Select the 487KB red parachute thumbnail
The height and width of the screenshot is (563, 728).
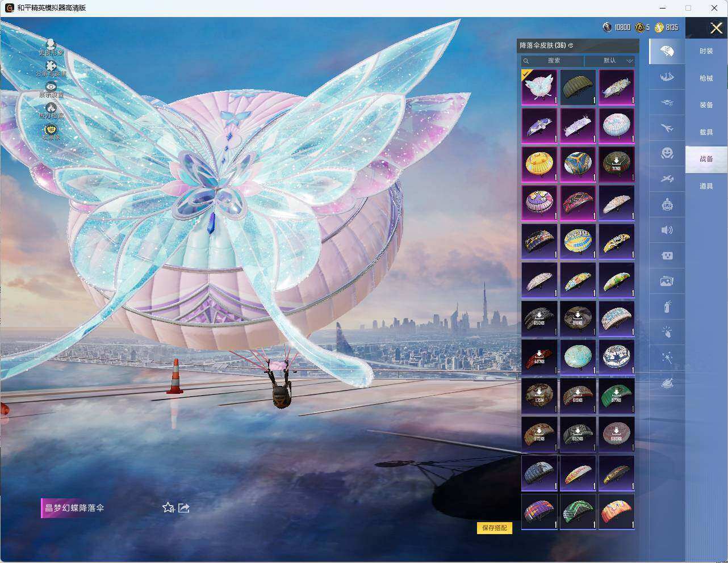tap(539, 357)
